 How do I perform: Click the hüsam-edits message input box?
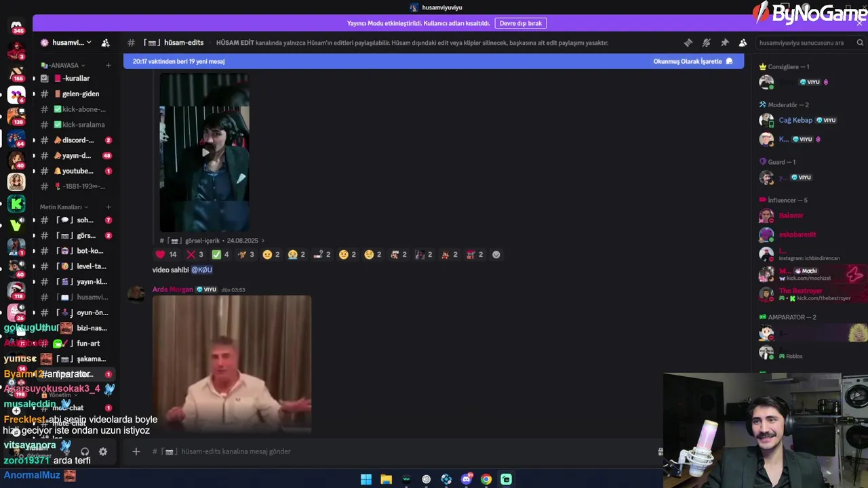pyautogui.click(x=400, y=451)
